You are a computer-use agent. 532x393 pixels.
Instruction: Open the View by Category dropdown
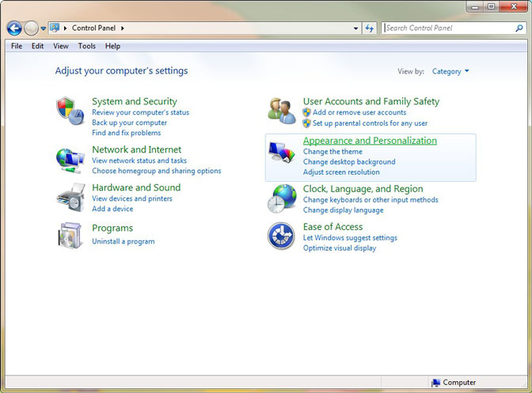[450, 71]
